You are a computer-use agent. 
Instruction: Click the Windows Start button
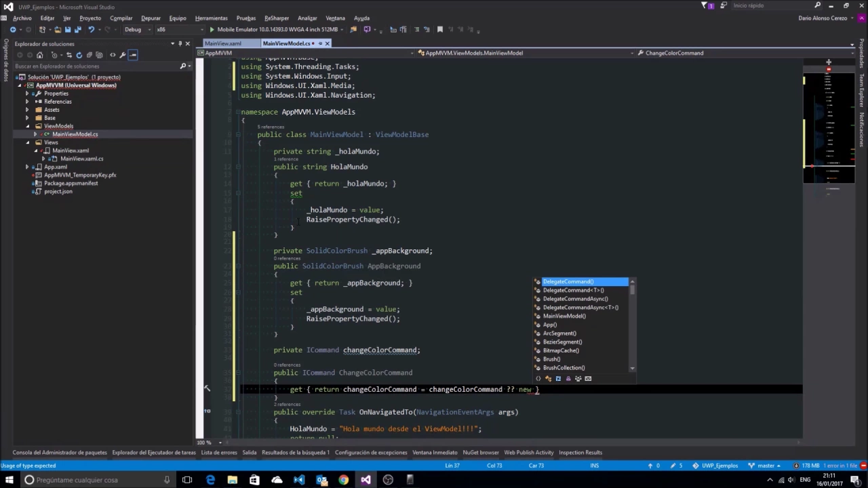click(9, 480)
